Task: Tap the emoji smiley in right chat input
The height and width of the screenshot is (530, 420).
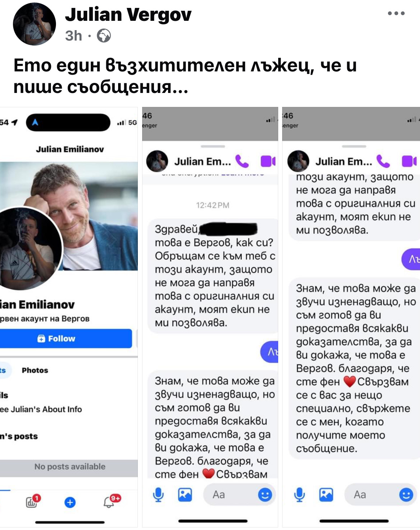Action: [406, 495]
